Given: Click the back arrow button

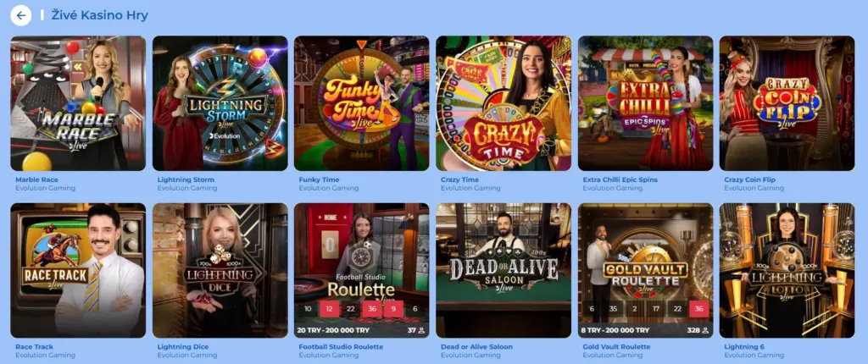Looking at the screenshot, I should tap(21, 15).
